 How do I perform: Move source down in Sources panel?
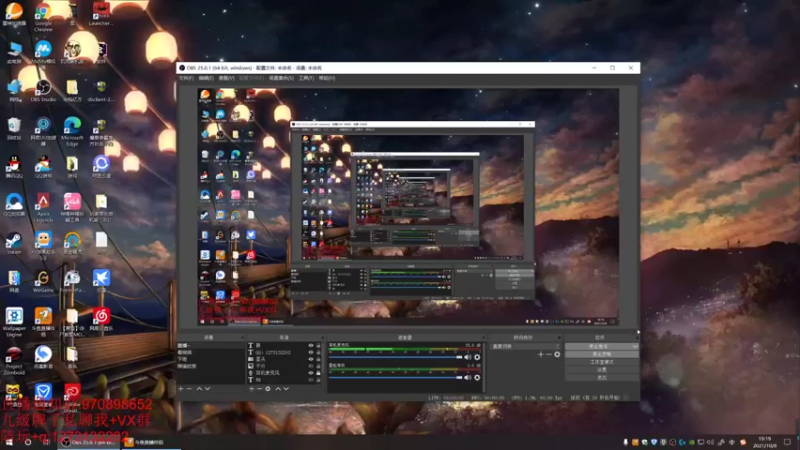[286, 389]
